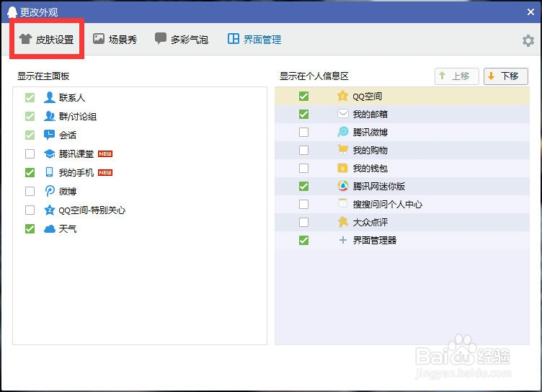This screenshot has width=542, height=392.
Task: Click the 我的手机 phone icon
Action: [50, 172]
